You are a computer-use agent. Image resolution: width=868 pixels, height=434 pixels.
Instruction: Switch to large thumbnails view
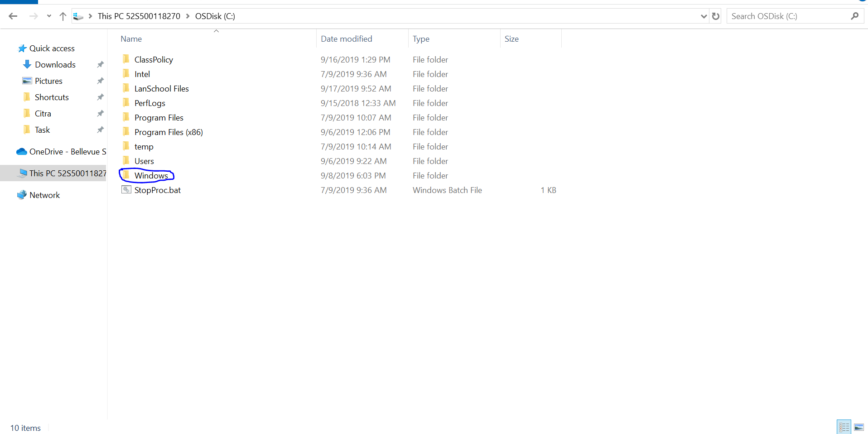tap(858, 427)
